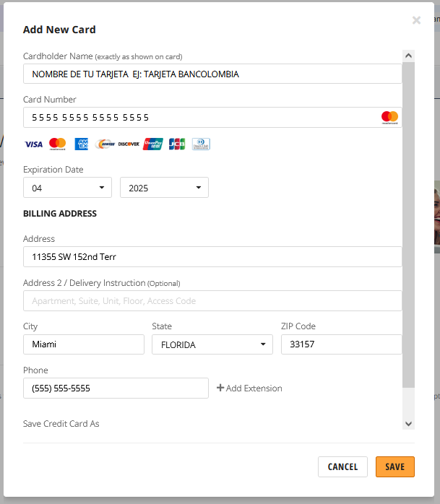Click the Expiration Date label
Viewport: 440px width, 504px height.
pyautogui.click(x=53, y=170)
